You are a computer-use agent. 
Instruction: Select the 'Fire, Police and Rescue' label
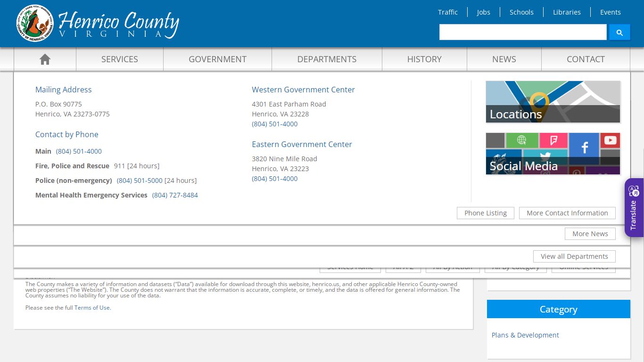pyautogui.click(x=72, y=166)
